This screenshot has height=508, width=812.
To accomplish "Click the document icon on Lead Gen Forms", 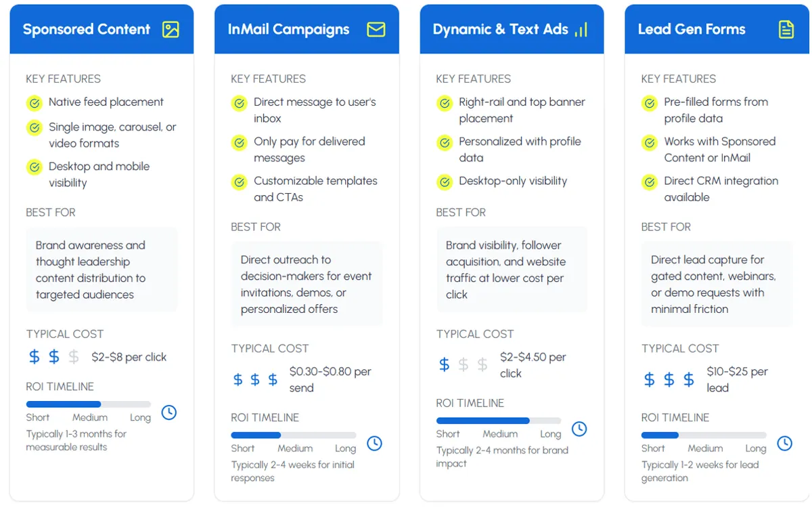I will 786,30.
